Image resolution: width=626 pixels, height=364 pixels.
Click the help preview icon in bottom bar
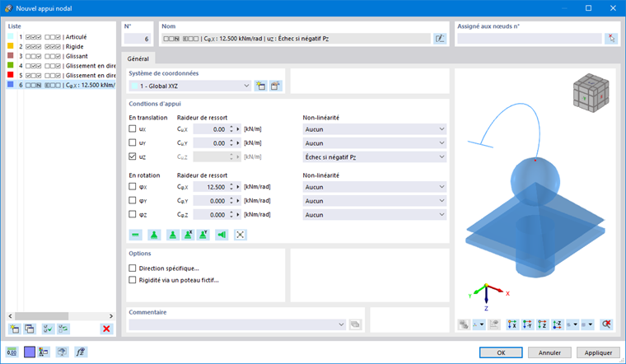62,352
